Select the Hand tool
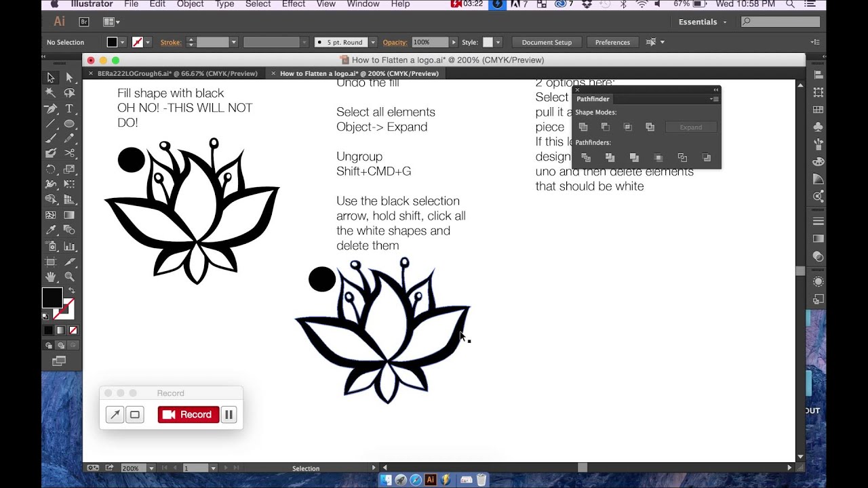Viewport: 868px width, 488px height. point(51,277)
